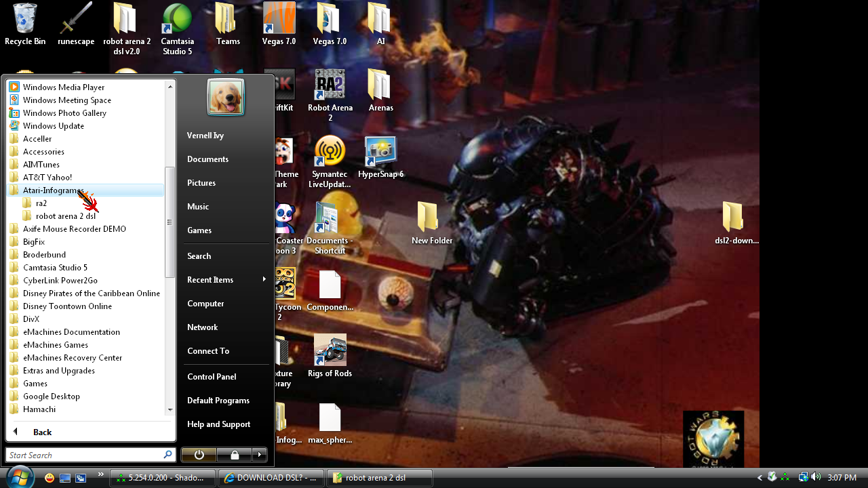Click the network tray icon

(803, 477)
